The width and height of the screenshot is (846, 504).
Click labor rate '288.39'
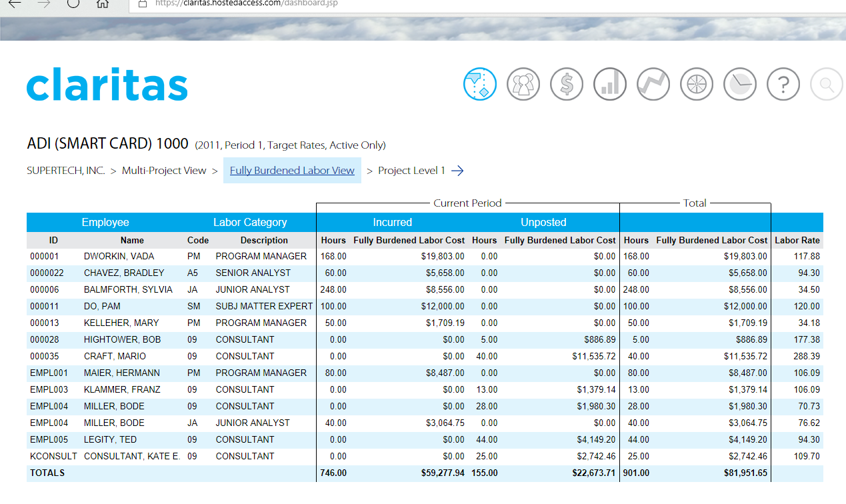click(x=807, y=357)
